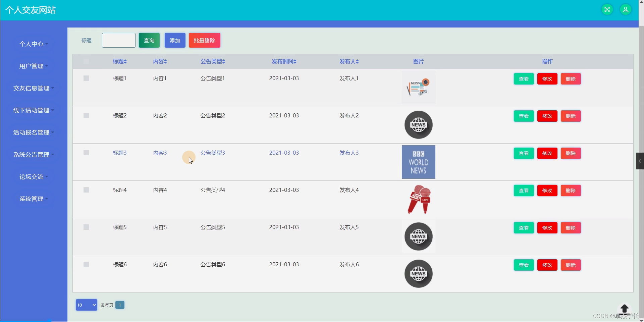Sort by 公告类型 column sort icon
Viewport: 644px width, 322px height.
pyautogui.click(x=223, y=62)
